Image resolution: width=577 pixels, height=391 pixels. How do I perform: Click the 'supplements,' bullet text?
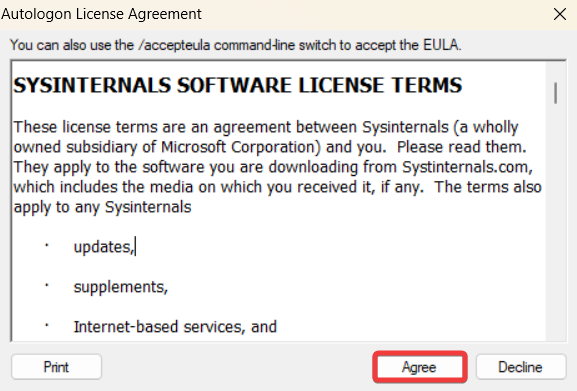click(x=121, y=287)
